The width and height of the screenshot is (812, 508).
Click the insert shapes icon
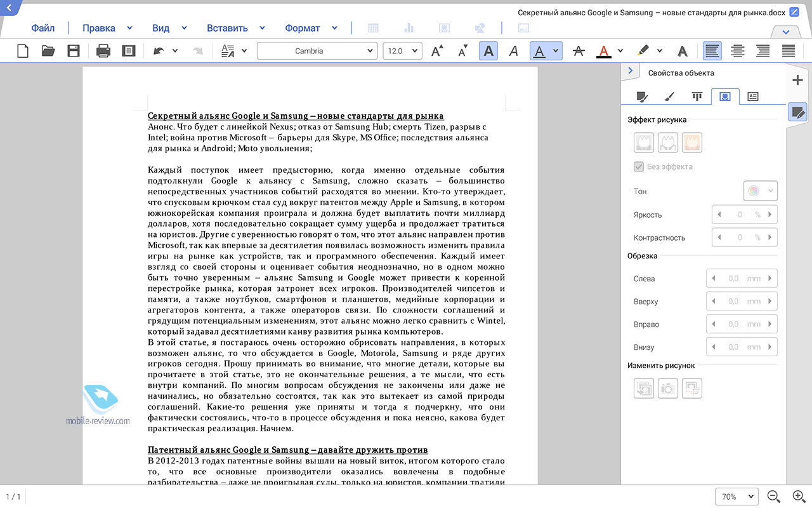480,28
